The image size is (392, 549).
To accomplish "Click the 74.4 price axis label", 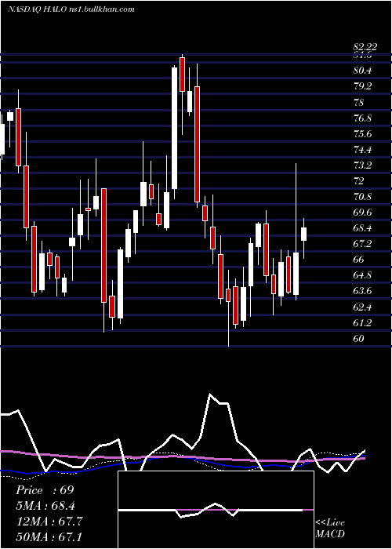I will pyautogui.click(x=362, y=150).
